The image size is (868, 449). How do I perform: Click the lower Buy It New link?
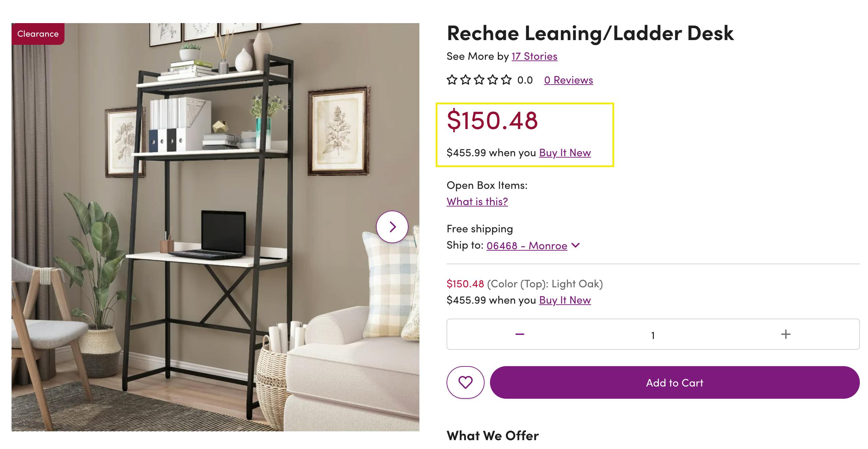[565, 300]
